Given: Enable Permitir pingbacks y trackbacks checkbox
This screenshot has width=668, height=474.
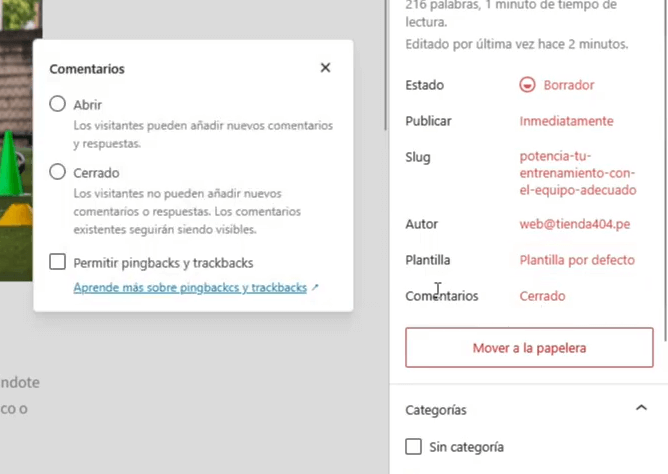Looking at the screenshot, I should click(58, 262).
